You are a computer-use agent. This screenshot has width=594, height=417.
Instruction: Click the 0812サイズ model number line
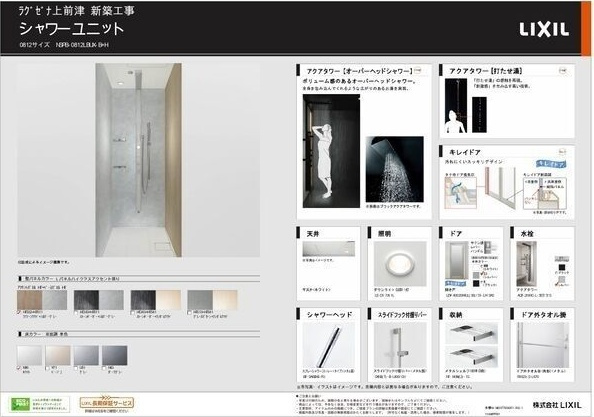(x=64, y=45)
